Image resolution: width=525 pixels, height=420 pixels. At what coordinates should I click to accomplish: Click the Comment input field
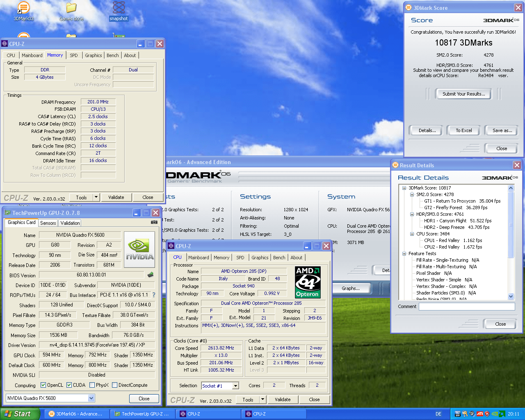[466, 307]
